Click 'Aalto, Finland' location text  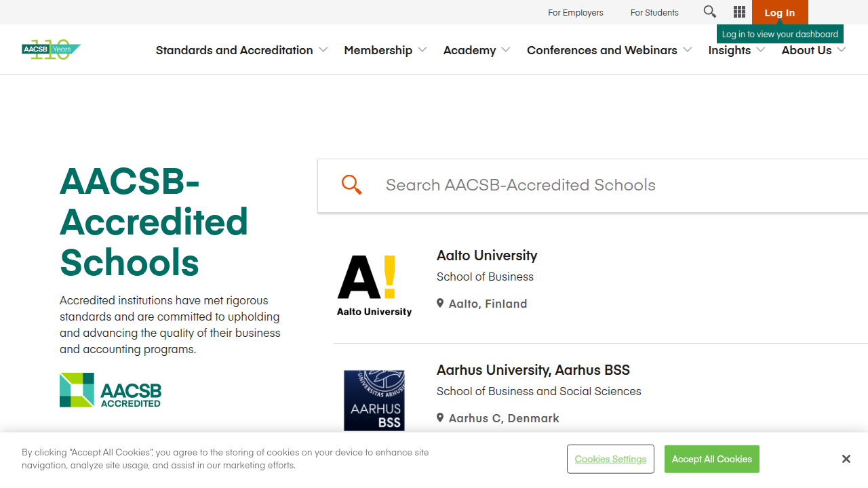[488, 304]
